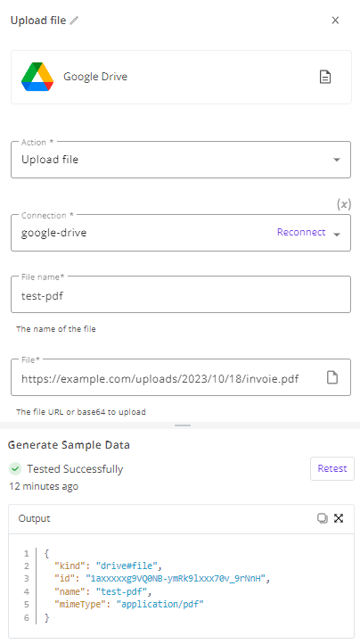Click the Reconnect link
Viewport: 360px width, 644px height.
point(301,232)
